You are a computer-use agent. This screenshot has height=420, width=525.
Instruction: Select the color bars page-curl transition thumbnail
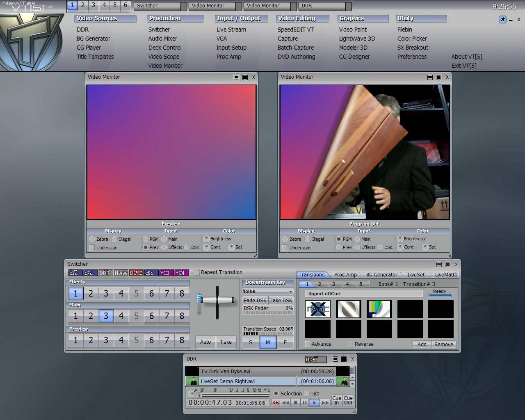[379, 309]
